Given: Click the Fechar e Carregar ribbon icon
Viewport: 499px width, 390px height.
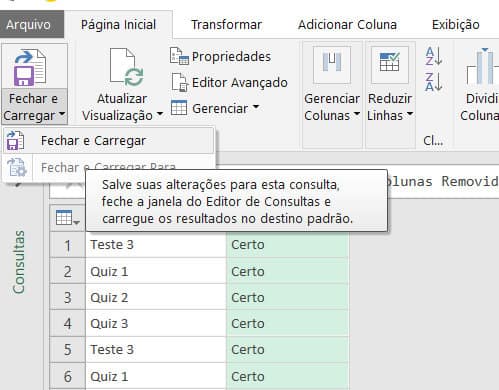Looking at the screenshot, I should tap(30, 67).
